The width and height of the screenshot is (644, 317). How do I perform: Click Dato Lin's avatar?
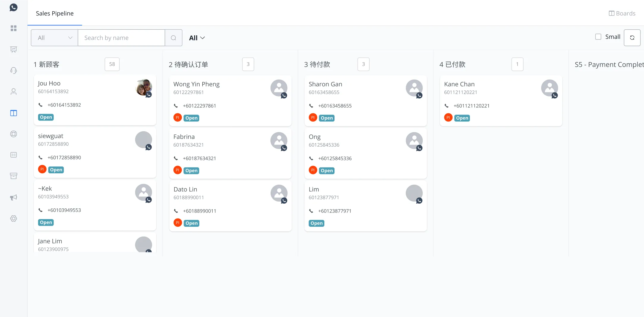pos(279,193)
